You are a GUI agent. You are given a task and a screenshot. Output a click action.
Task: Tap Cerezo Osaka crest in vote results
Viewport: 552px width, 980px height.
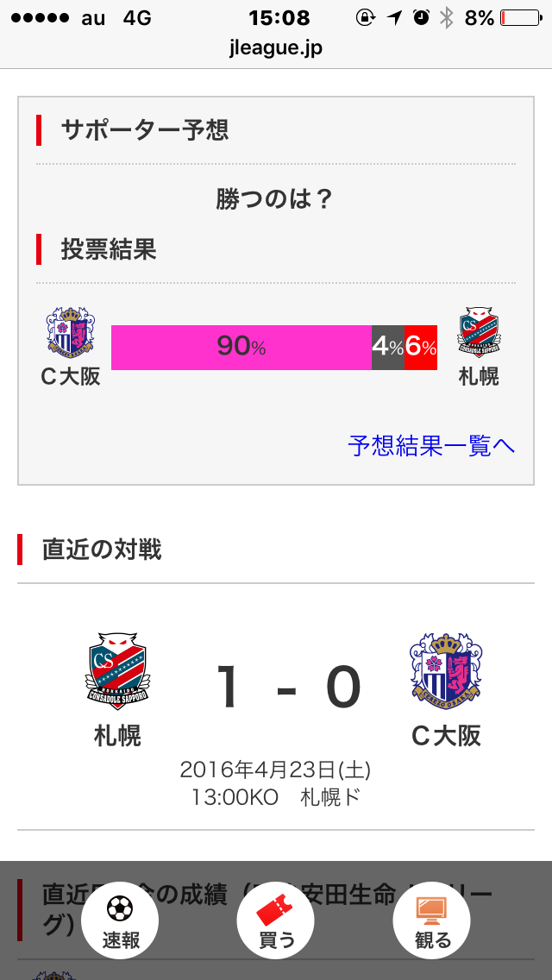pyautogui.click(x=71, y=332)
